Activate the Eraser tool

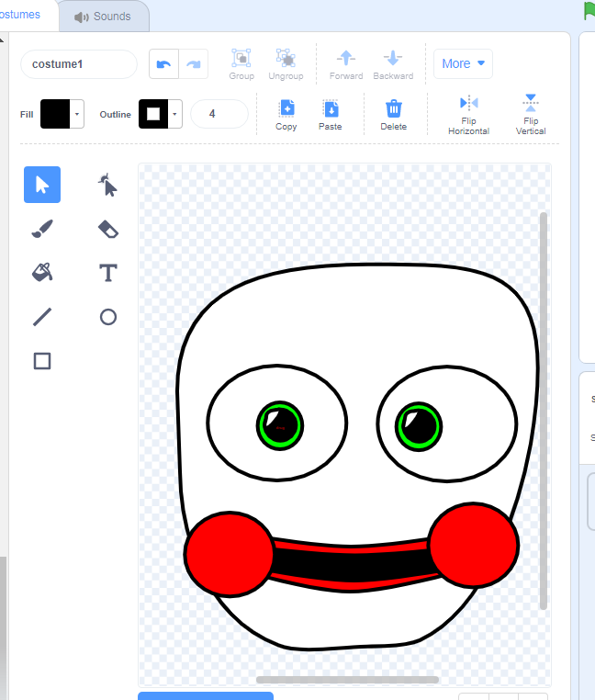tap(107, 229)
